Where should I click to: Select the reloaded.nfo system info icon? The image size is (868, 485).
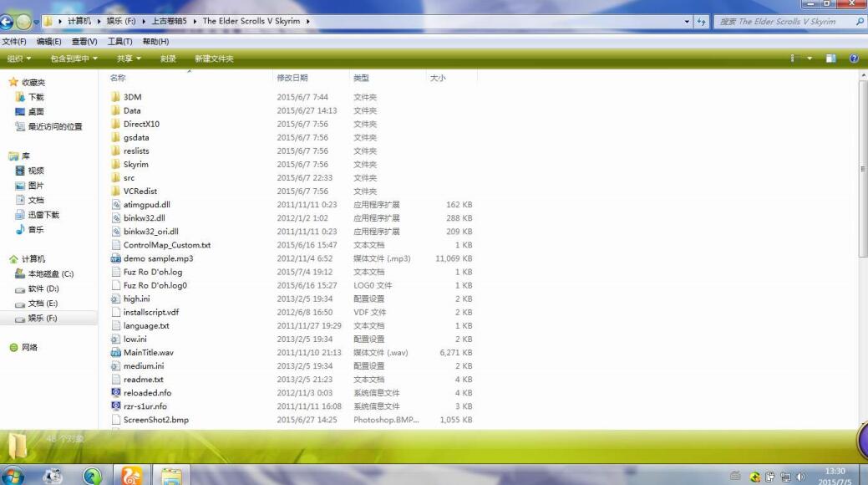(115, 392)
